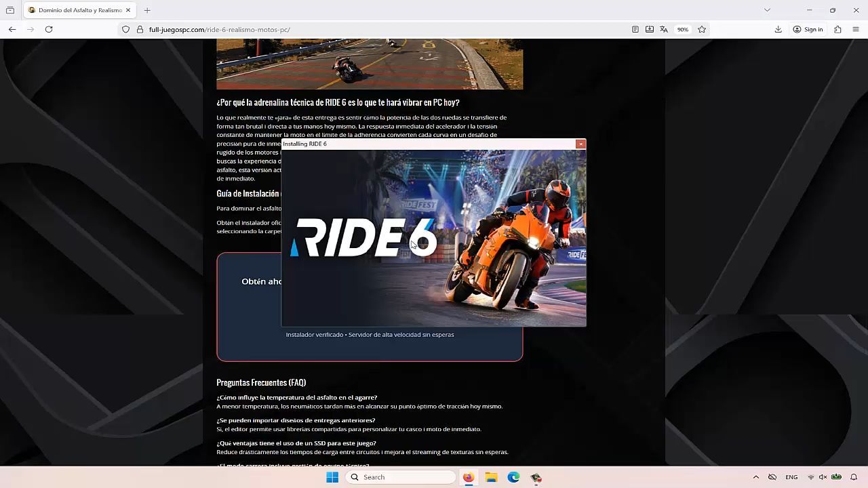The height and width of the screenshot is (488, 868).
Task: Open the Firefox downloads panel
Action: tap(778, 29)
